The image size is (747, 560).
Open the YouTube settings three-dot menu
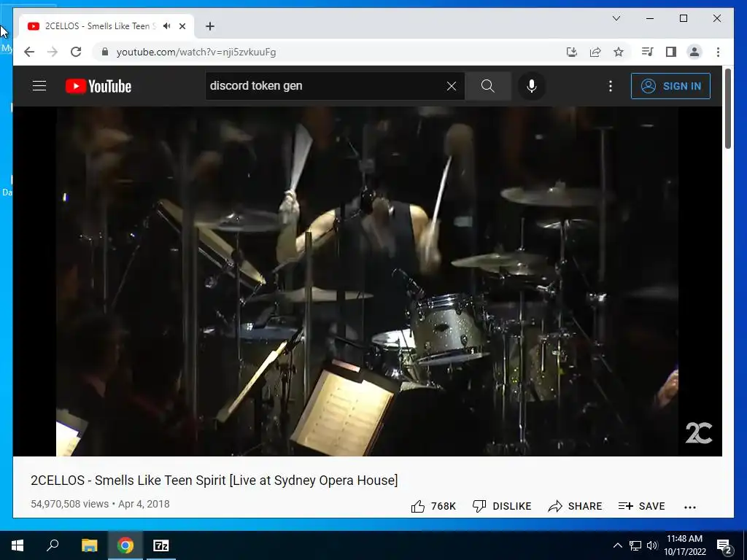click(x=611, y=86)
